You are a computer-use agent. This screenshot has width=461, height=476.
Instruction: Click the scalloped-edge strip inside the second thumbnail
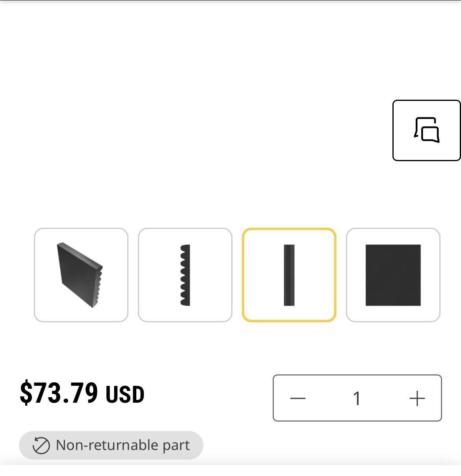[185, 275]
